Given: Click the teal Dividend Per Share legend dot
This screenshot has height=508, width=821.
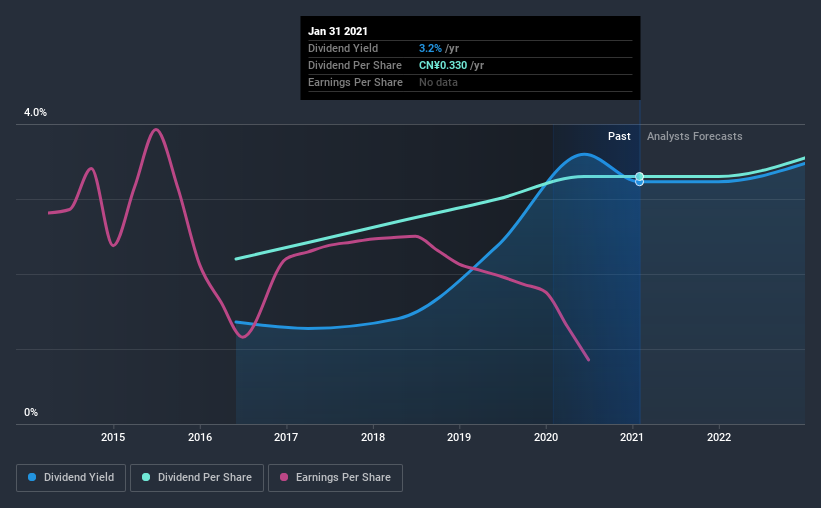Looking at the screenshot, I should pyautogui.click(x=146, y=477).
